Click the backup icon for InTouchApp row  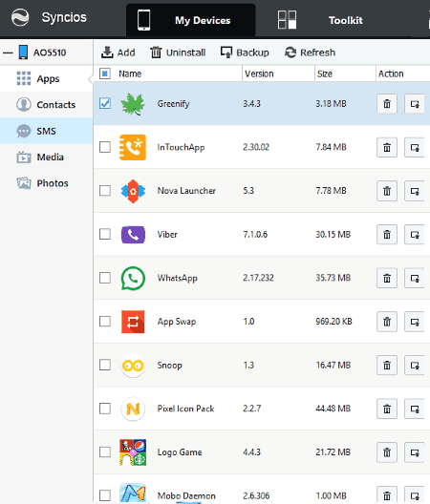(415, 148)
